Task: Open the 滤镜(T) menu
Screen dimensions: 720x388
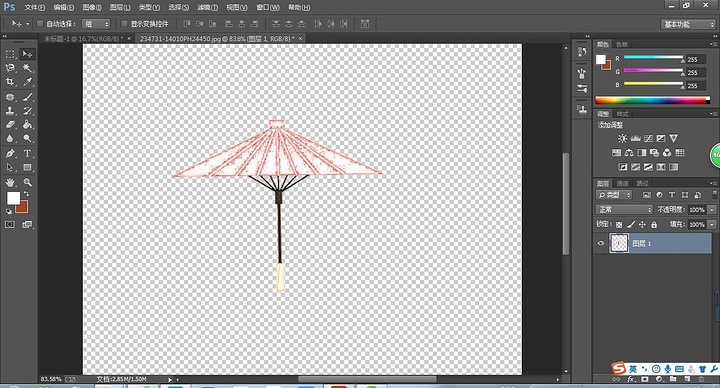Action: click(x=208, y=7)
